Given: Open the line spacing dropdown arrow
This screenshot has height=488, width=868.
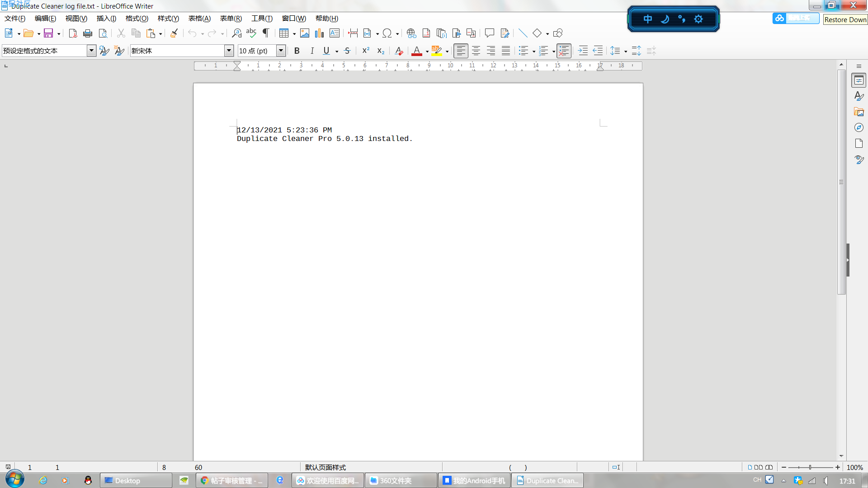Looking at the screenshot, I should tap(626, 51).
